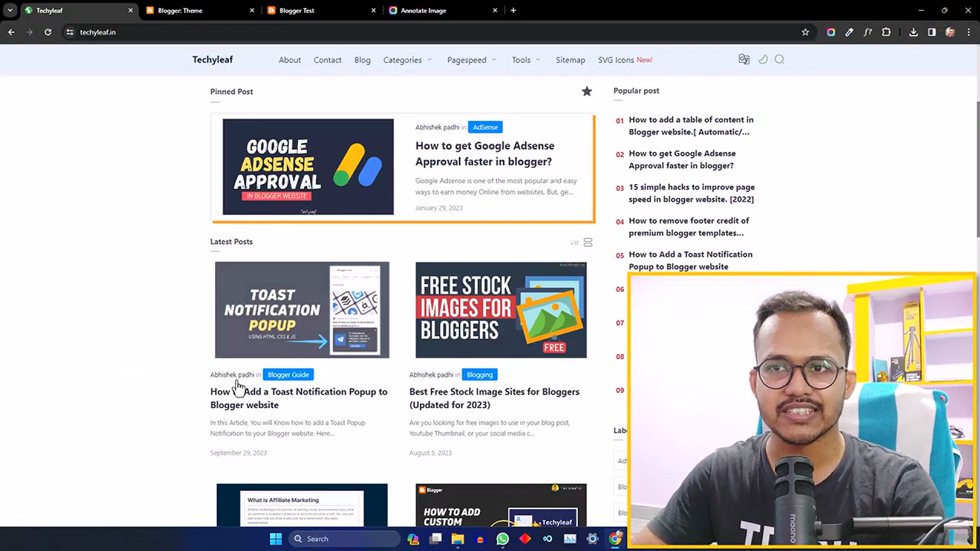The width and height of the screenshot is (980, 551).
Task: Open the About menu item
Action: (x=289, y=60)
